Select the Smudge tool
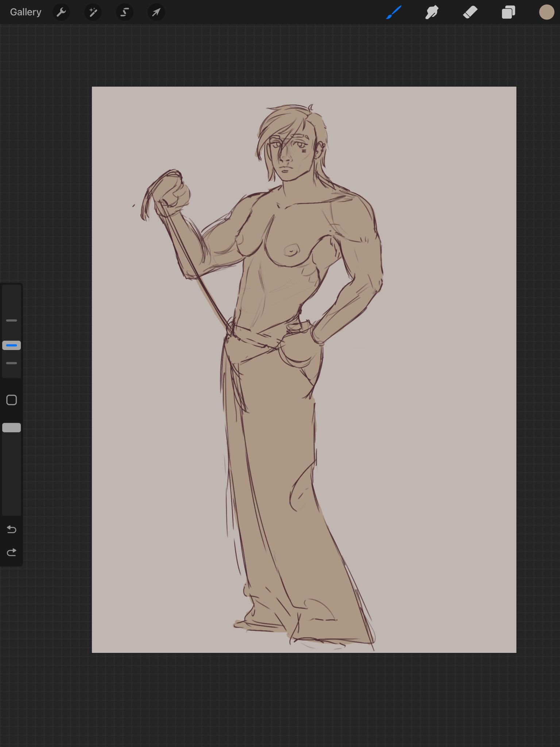 (432, 12)
